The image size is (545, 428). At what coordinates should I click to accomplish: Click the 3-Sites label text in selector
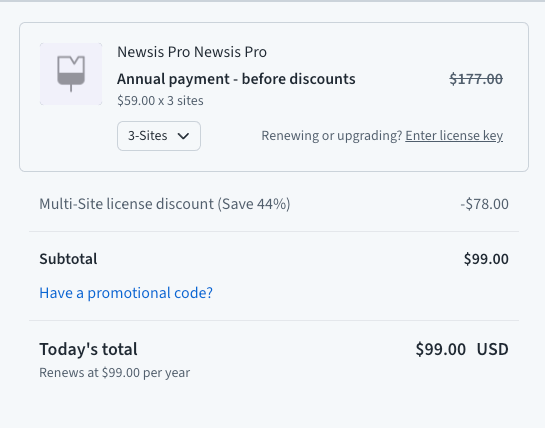(x=148, y=136)
